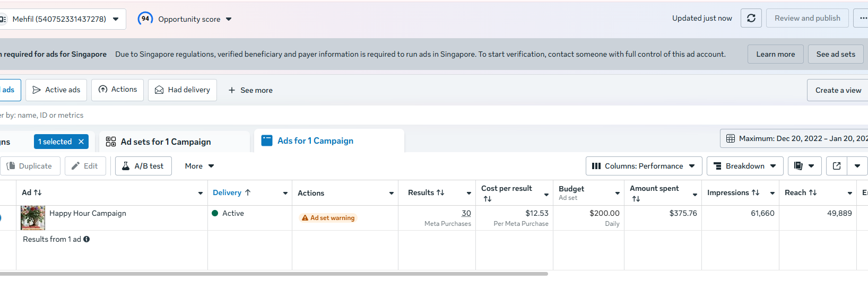Open the A/B test flask tool

click(143, 166)
